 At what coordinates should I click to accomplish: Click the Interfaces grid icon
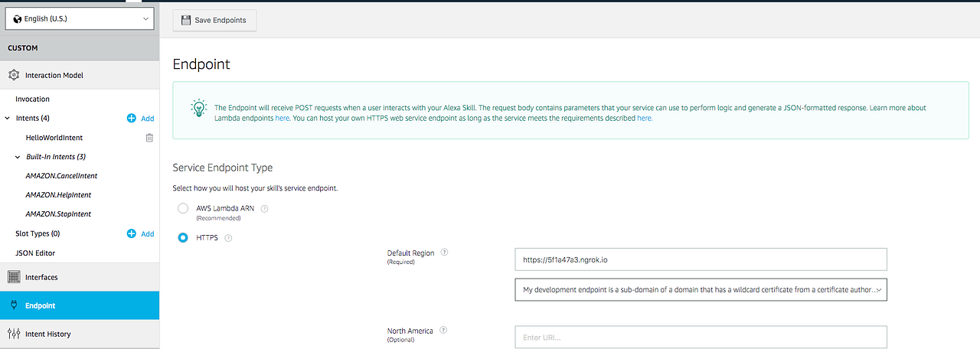click(14, 277)
